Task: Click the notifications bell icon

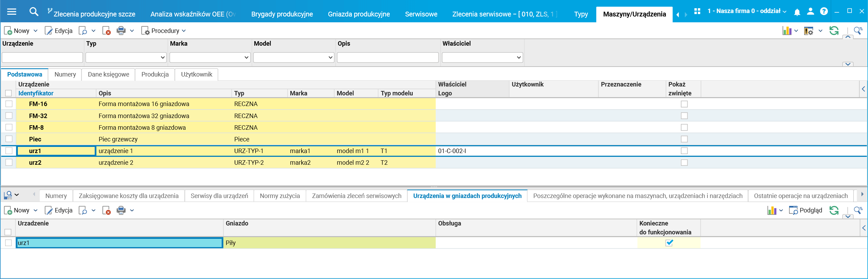Action: [797, 12]
